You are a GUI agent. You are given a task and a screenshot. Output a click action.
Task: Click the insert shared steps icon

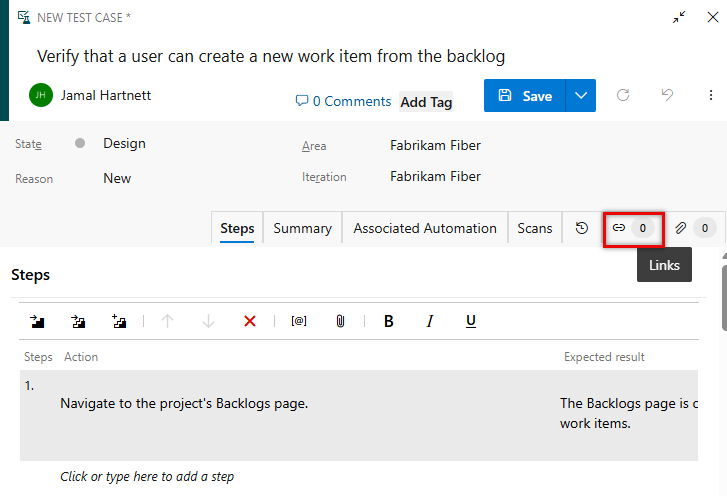pyautogui.click(x=78, y=321)
